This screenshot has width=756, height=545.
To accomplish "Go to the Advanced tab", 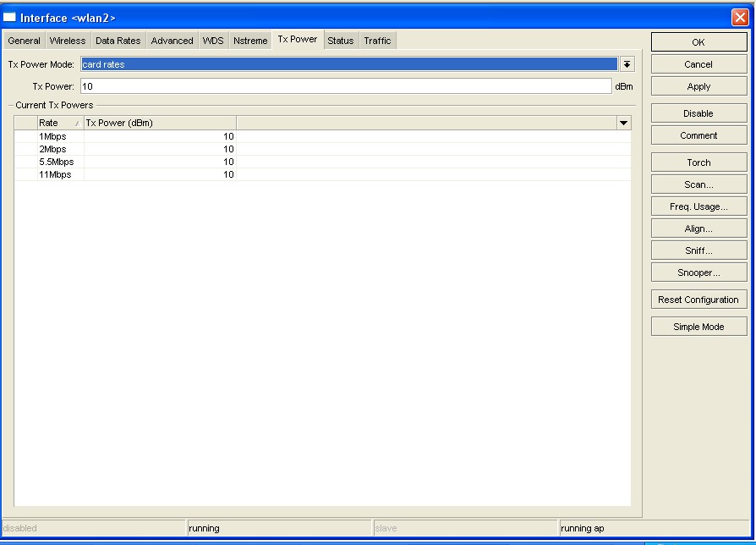I will tap(173, 41).
